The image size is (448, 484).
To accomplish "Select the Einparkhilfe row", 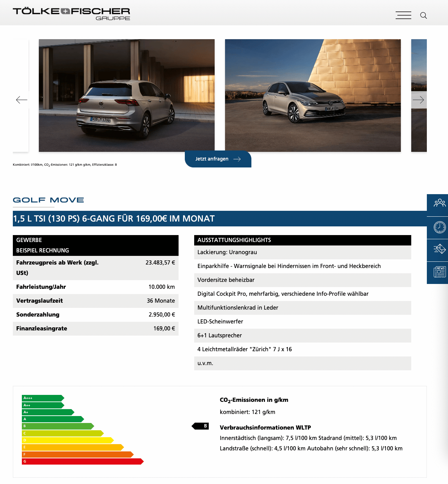I will (303, 266).
